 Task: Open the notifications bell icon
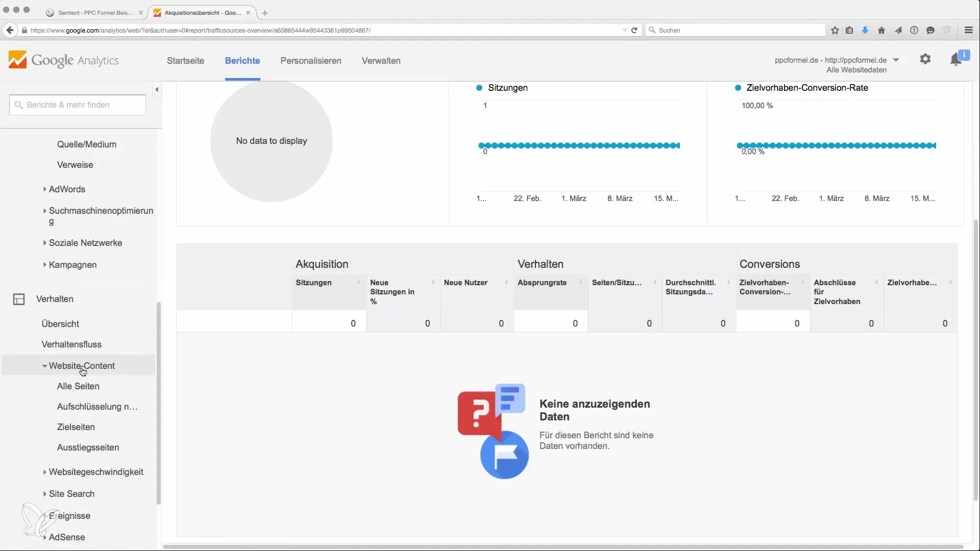click(x=955, y=60)
